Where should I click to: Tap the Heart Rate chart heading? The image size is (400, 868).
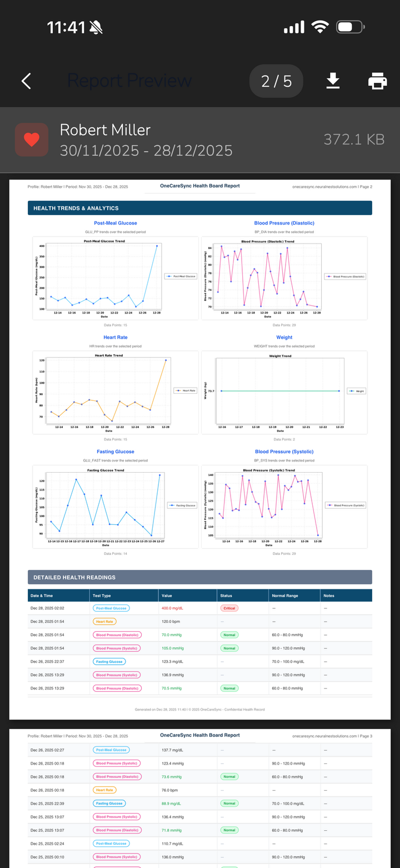[x=116, y=338]
